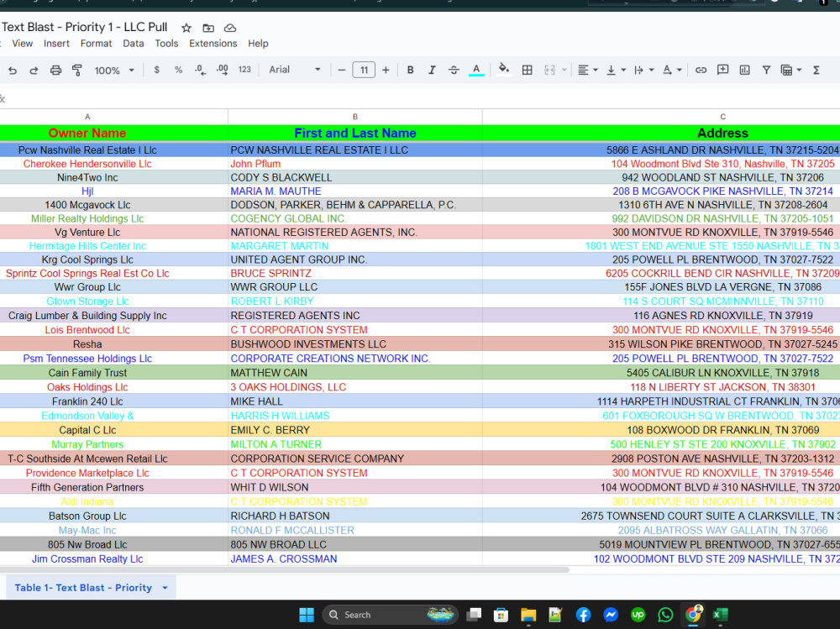Toggle bold formatting
840x629 pixels.
click(410, 71)
